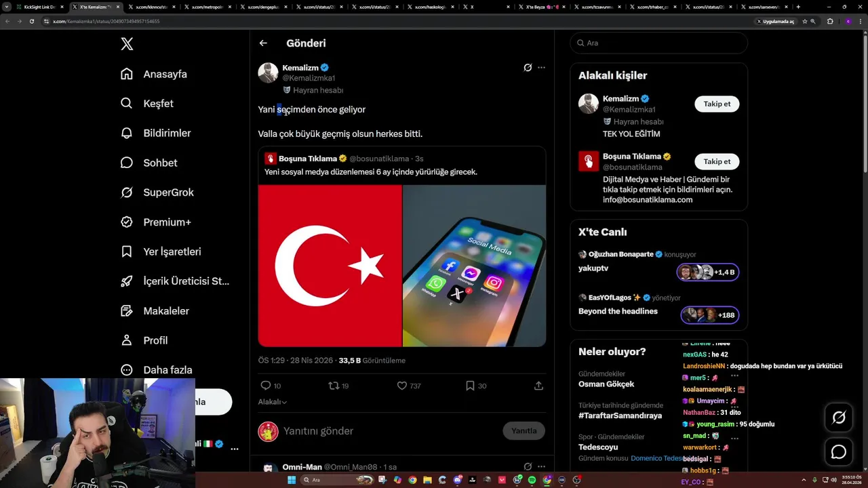
Task: Switch to the X'te Beyza browser tab
Action: [541, 7]
